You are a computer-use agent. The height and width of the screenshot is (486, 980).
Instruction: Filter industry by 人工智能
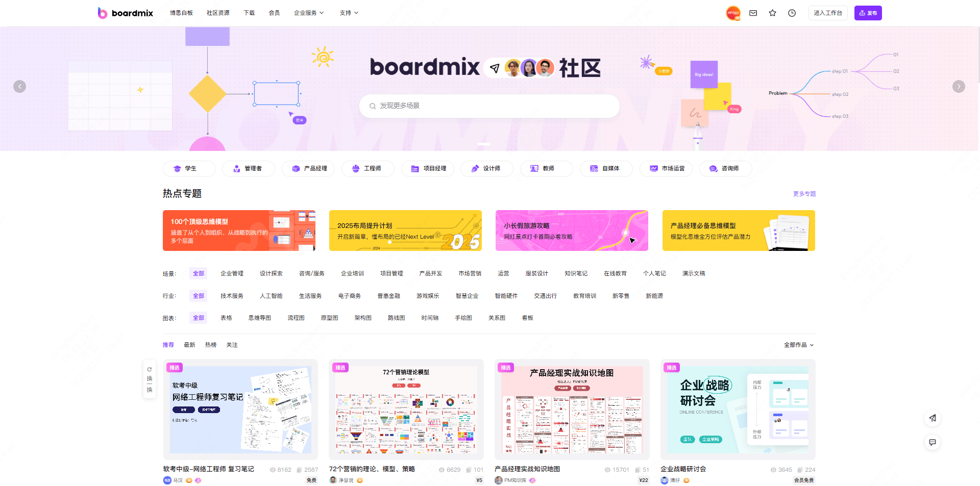(x=271, y=296)
